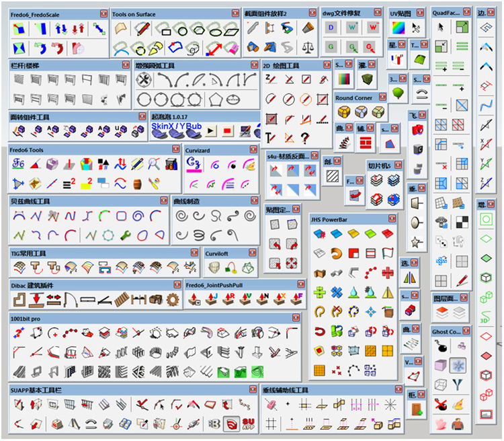Select the Normal Push Pull N tool
The width and height of the screenshot is (504, 441).
263,299
